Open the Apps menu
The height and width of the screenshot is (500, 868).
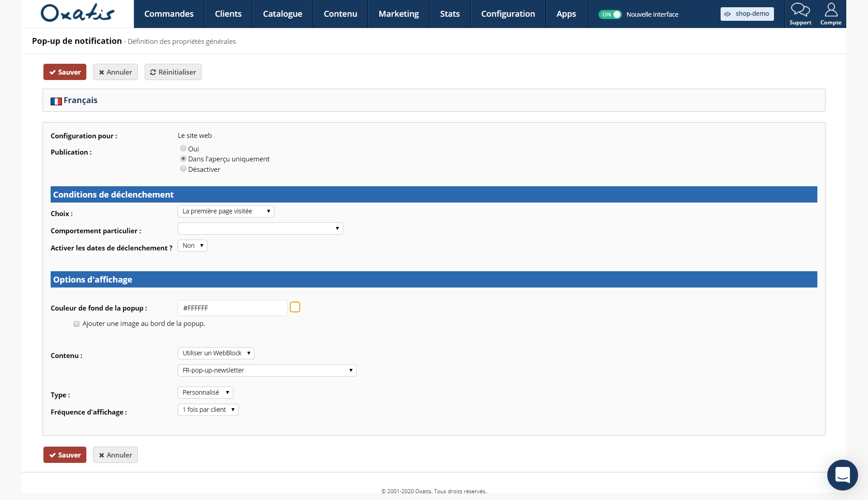(x=566, y=14)
